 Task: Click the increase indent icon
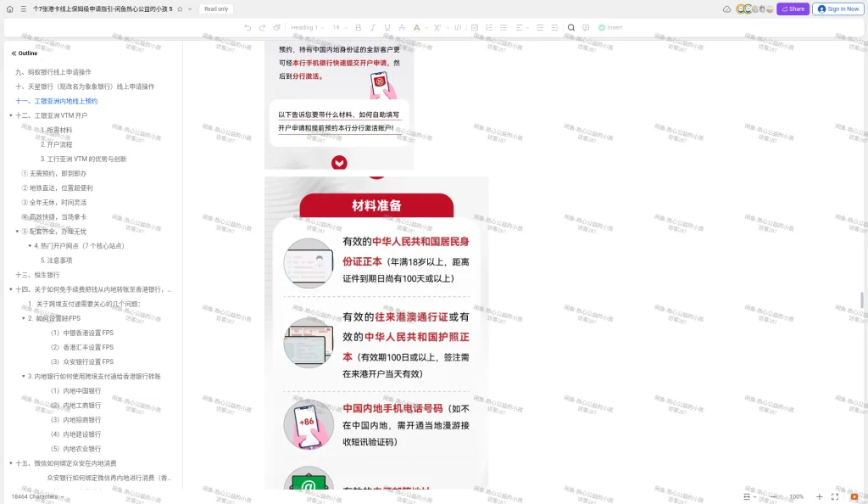point(554,27)
